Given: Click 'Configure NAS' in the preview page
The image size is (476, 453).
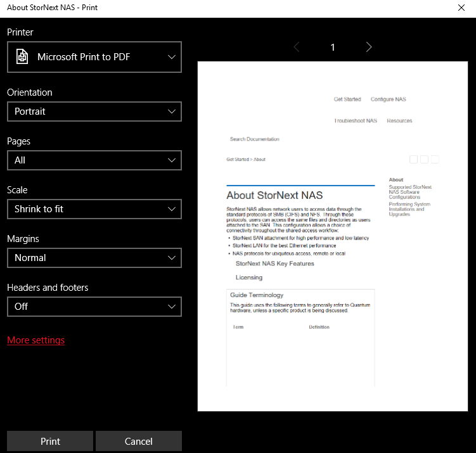Looking at the screenshot, I should [x=388, y=99].
